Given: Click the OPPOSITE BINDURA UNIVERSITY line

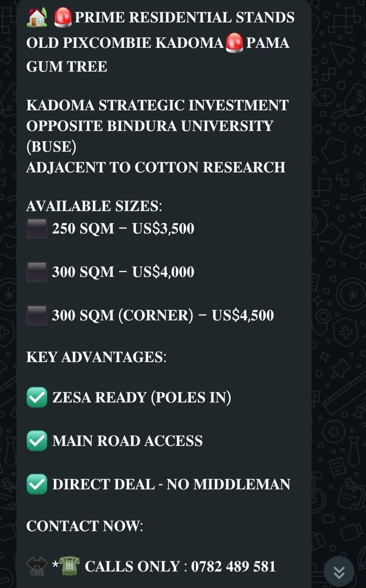Looking at the screenshot, I should (x=150, y=126).
